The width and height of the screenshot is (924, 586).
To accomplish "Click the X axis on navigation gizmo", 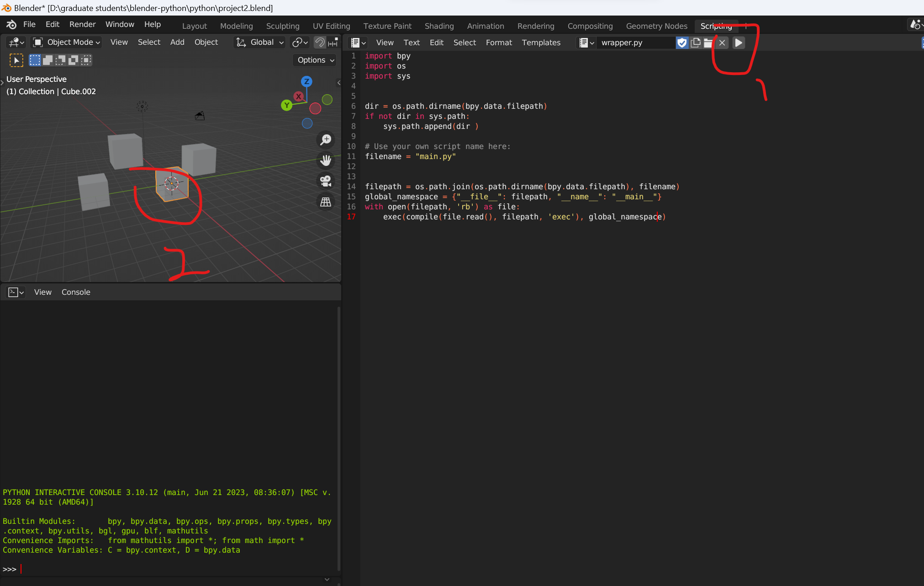I will 298,96.
